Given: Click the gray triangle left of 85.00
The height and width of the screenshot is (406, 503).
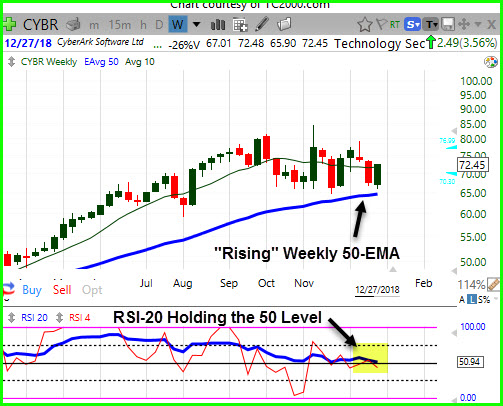Looking at the screenshot, I should coord(454,130).
